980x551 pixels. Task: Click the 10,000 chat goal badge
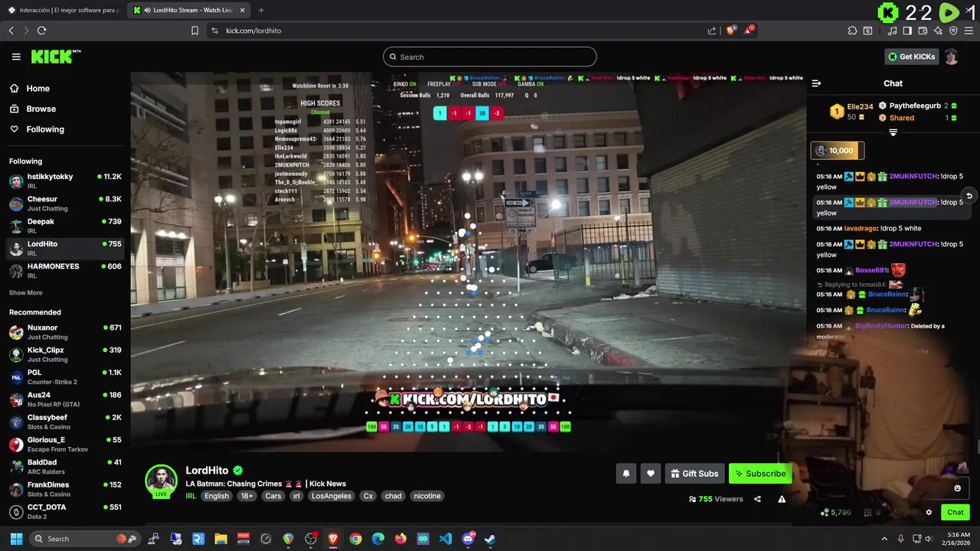pos(838,151)
